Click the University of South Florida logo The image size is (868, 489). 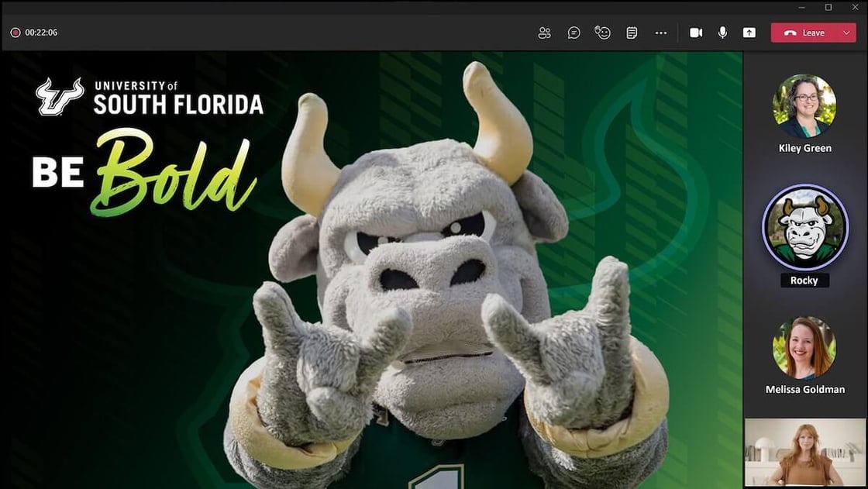(149, 97)
